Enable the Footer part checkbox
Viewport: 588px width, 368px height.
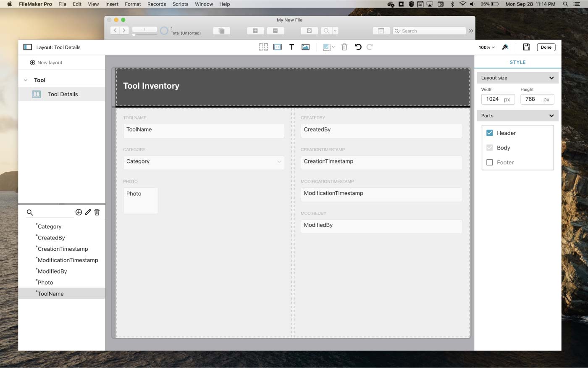489,162
